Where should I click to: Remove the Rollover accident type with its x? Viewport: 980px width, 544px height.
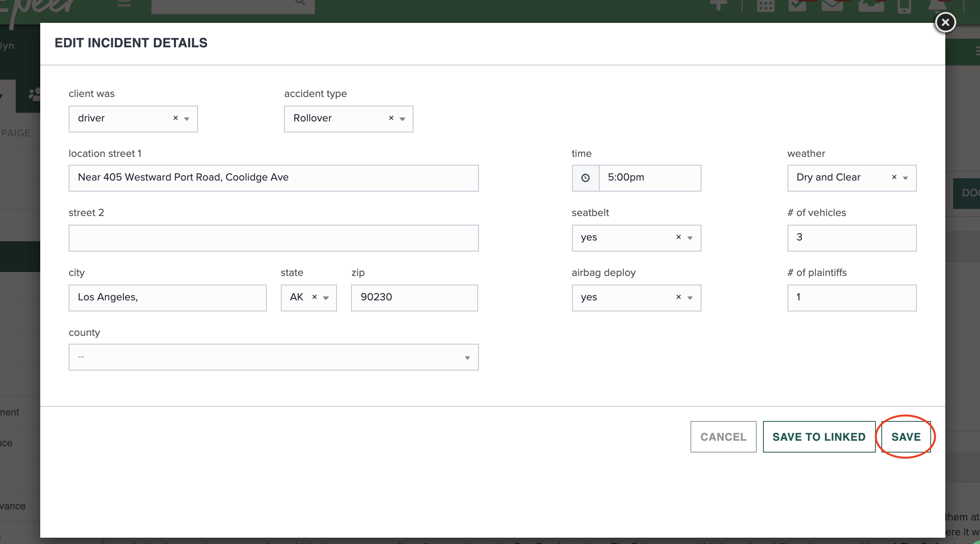click(391, 118)
